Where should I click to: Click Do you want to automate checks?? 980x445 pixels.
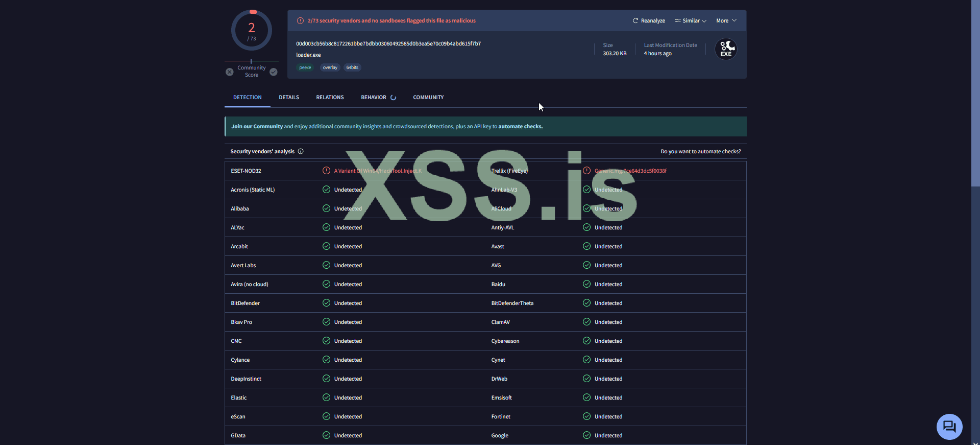pyautogui.click(x=701, y=151)
